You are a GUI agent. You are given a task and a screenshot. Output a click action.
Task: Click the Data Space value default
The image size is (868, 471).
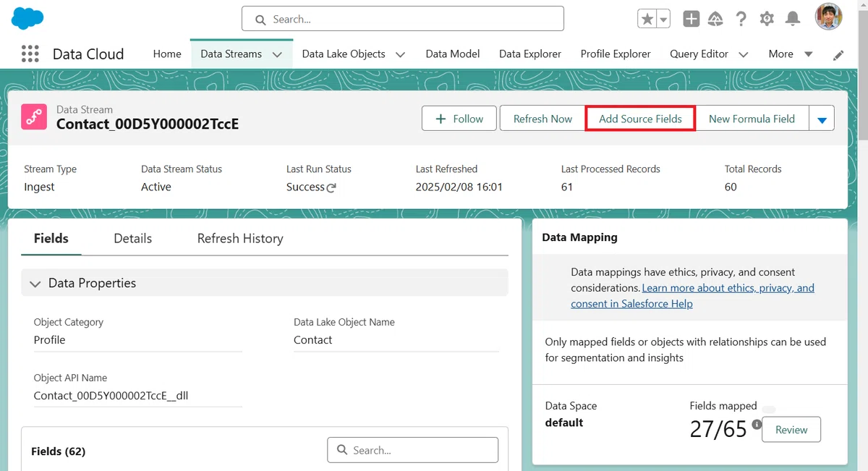click(x=564, y=423)
